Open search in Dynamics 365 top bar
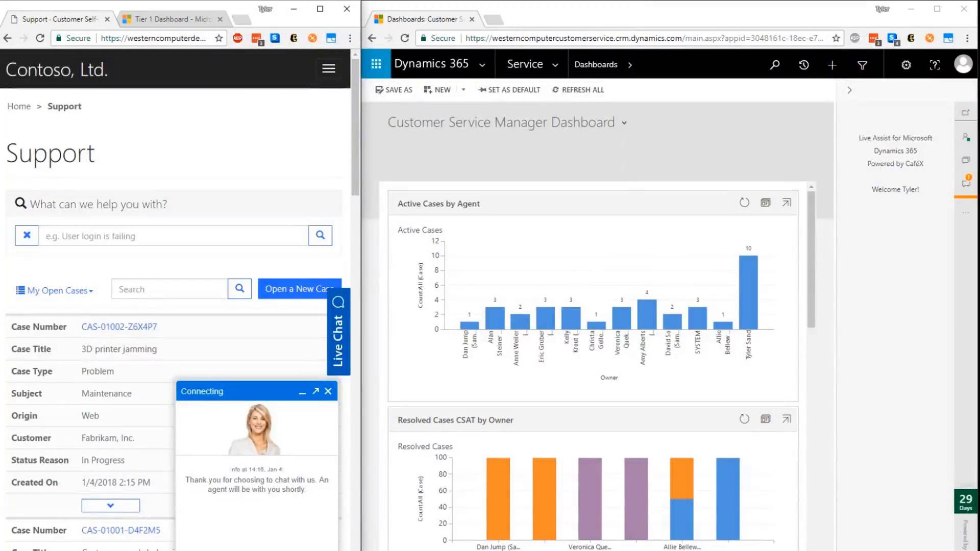This screenshot has width=980, height=551. pyautogui.click(x=775, y=65)
